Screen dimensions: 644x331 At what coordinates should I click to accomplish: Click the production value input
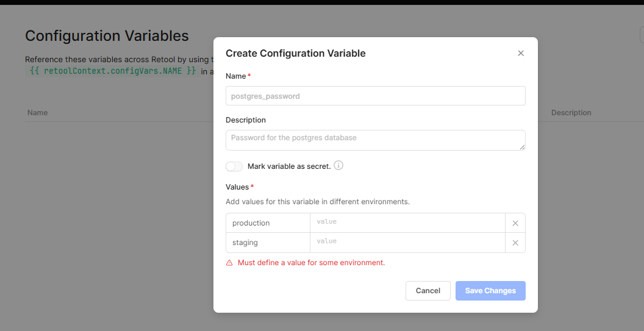pos(407,223)
